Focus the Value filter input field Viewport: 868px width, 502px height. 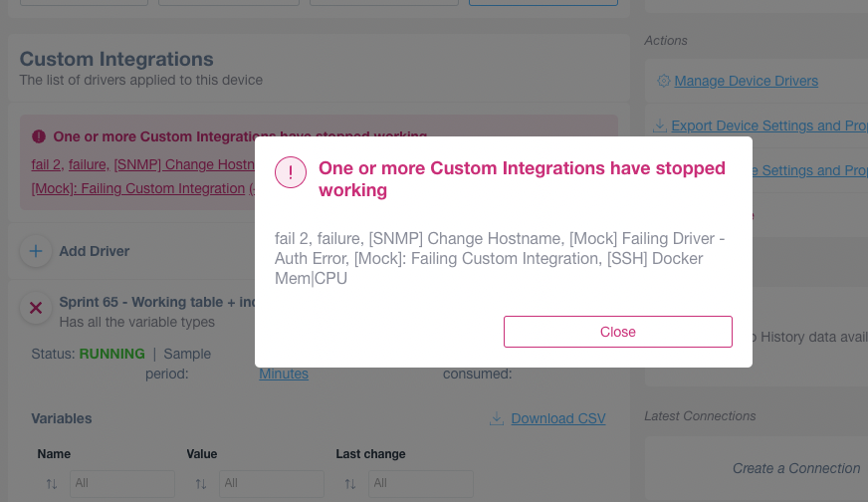click(x=272, y=484)
